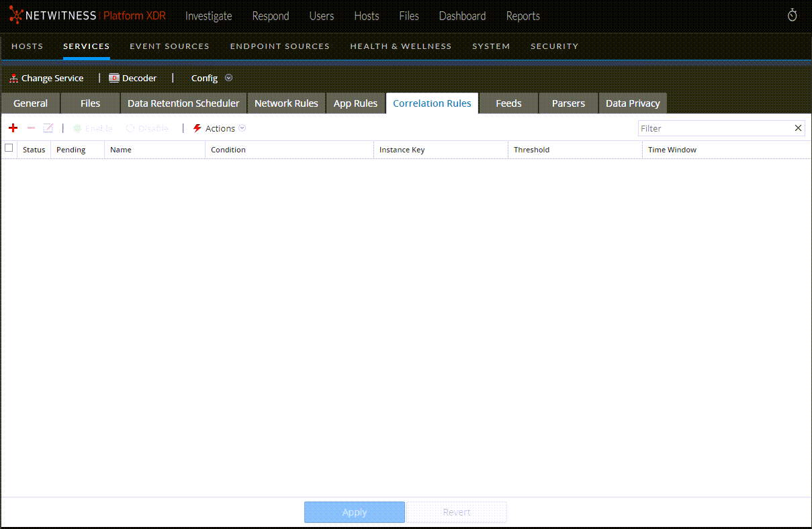812x529 pixels.
Task: Click the Decoder service icon
Action: [x=114, y=79]
